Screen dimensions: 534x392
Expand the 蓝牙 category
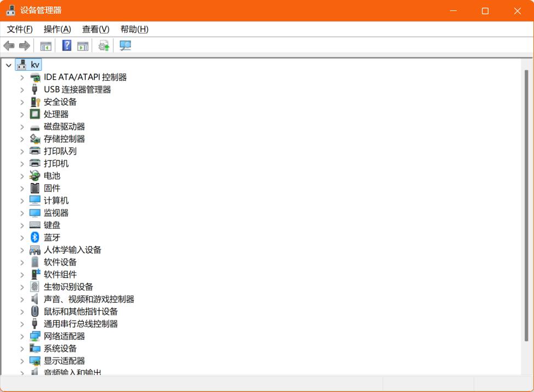click(x=22, y=238)
